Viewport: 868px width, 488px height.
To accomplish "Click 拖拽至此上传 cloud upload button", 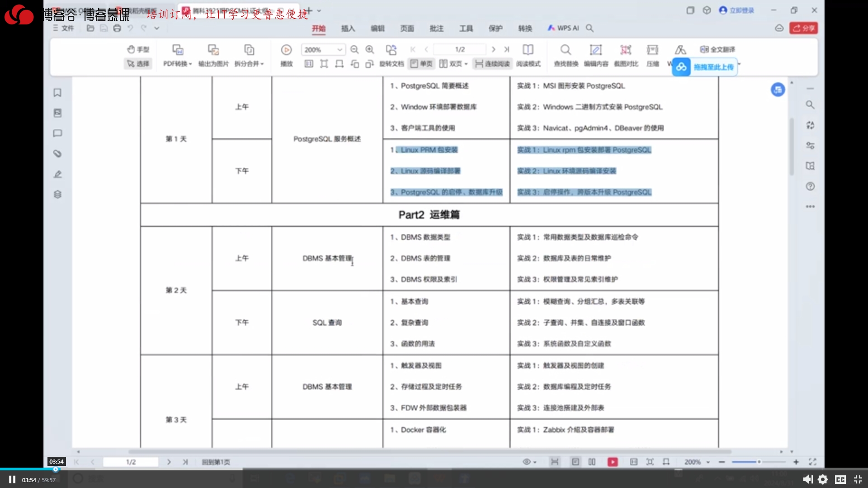I will (x=704, y=67).
